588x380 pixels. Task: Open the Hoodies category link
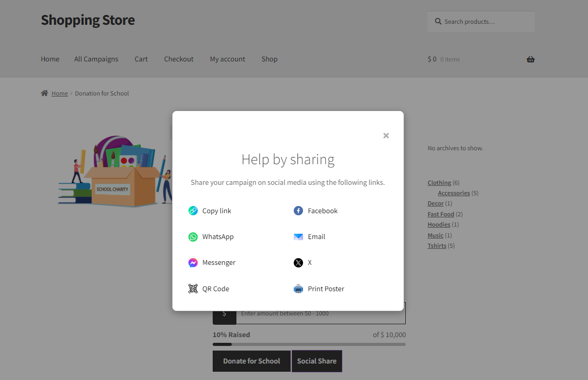click(x=439, y=225)
